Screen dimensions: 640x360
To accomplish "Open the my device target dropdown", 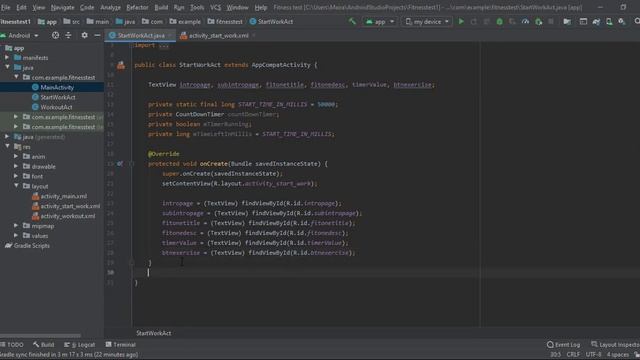I will pyautogui.click(x=427, y=21).
